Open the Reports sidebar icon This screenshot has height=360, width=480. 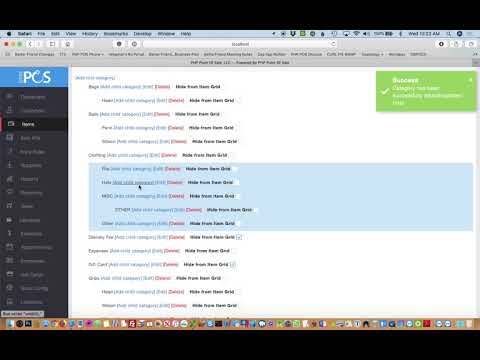click(x=10, y=179)
